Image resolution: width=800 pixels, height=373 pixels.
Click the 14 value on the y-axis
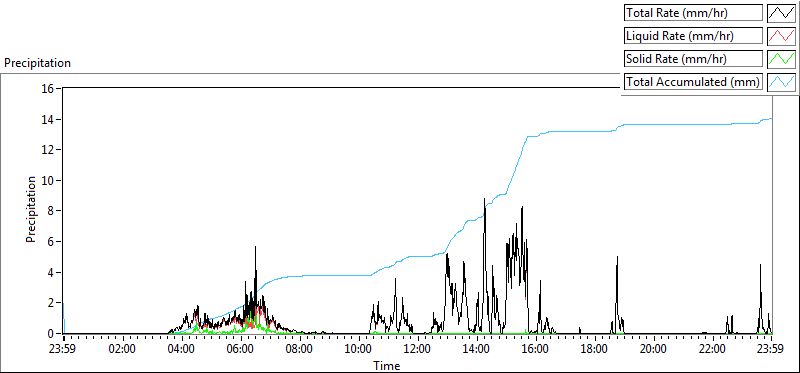click(x=48, y=119)
